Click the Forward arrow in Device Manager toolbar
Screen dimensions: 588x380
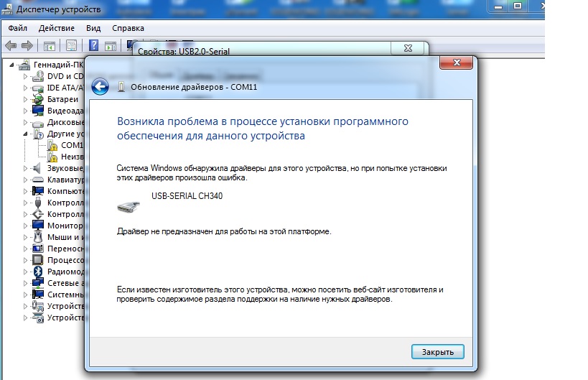coord(27,46)
